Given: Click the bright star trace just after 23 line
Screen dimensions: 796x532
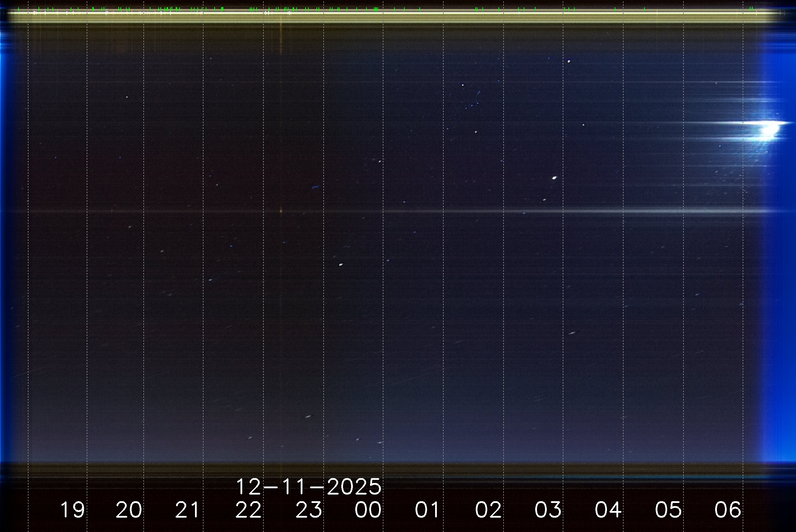Looking at the screenshot, I should click(x=341, y=265).
